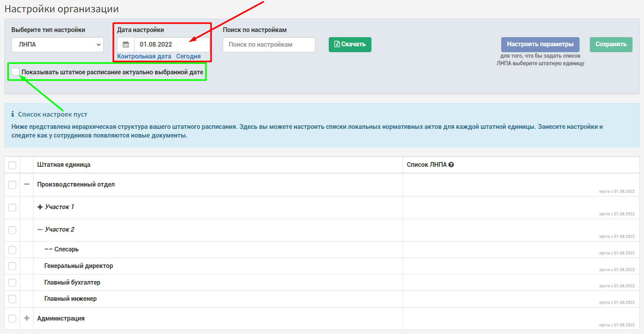This screenshot has width=644, height=334.
Task: Click the Сегодня link
Action: (x=188, y=57)
